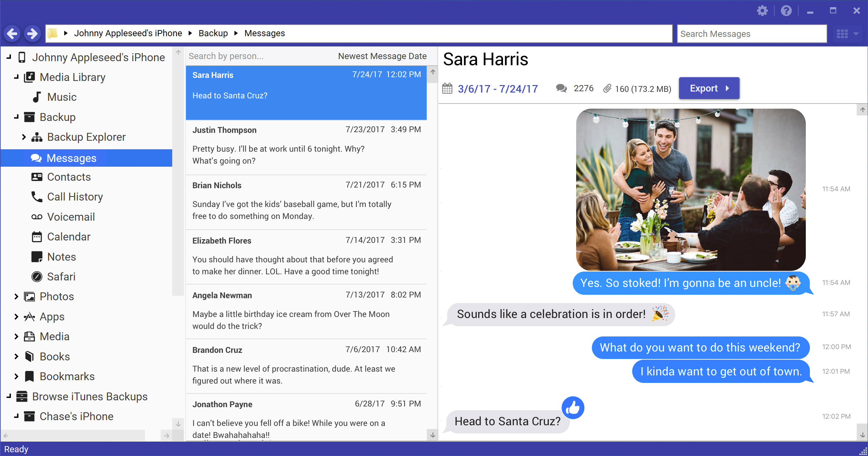Expand the Photos tree node

pyautogui.click(x=16, y=296)
